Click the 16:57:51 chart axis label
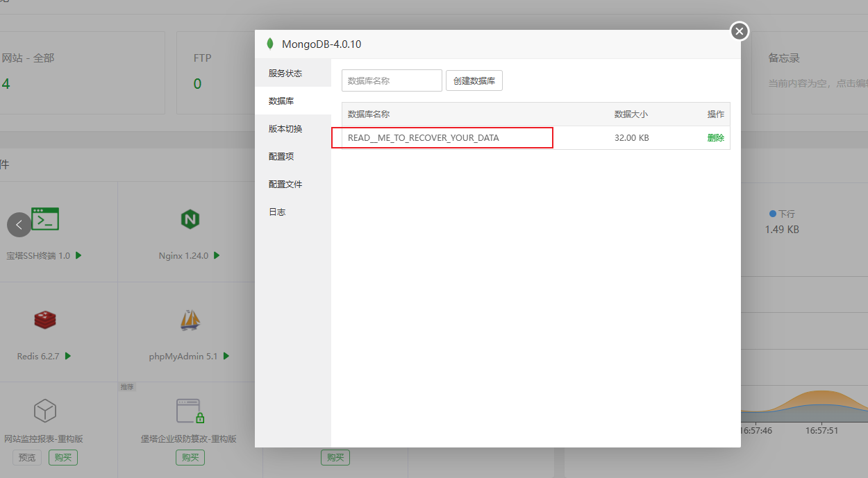 click(821, 430)
